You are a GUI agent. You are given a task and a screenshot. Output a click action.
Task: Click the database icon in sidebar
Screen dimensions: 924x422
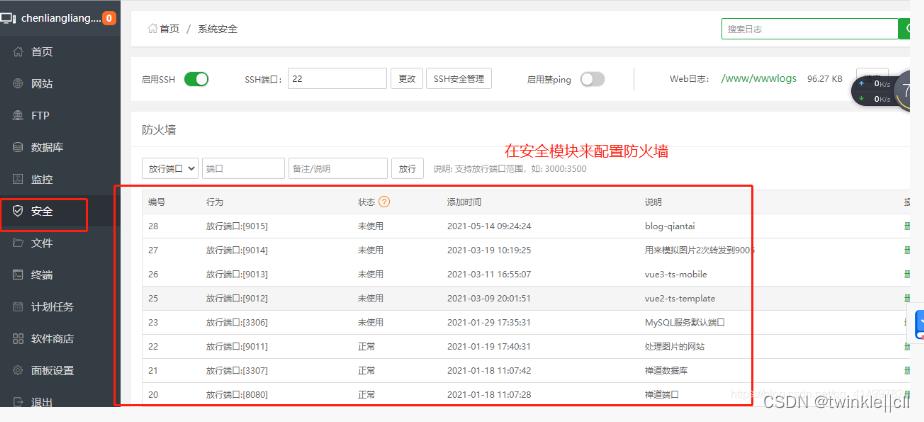18,148
